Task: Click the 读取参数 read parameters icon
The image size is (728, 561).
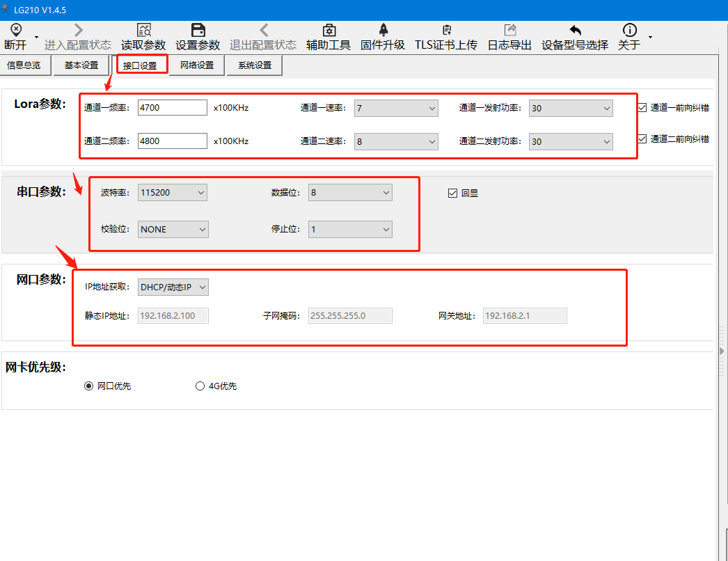Action: (143, 31)
